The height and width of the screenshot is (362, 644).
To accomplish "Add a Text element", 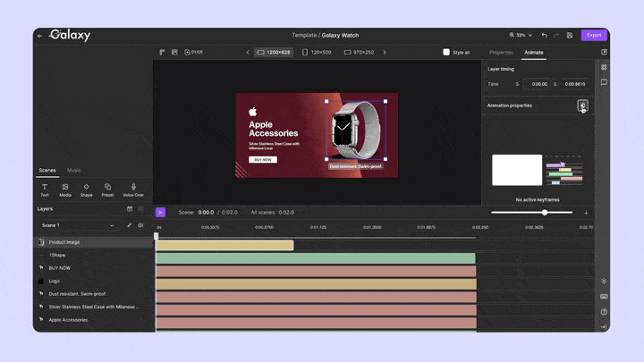I will (45, 190).
